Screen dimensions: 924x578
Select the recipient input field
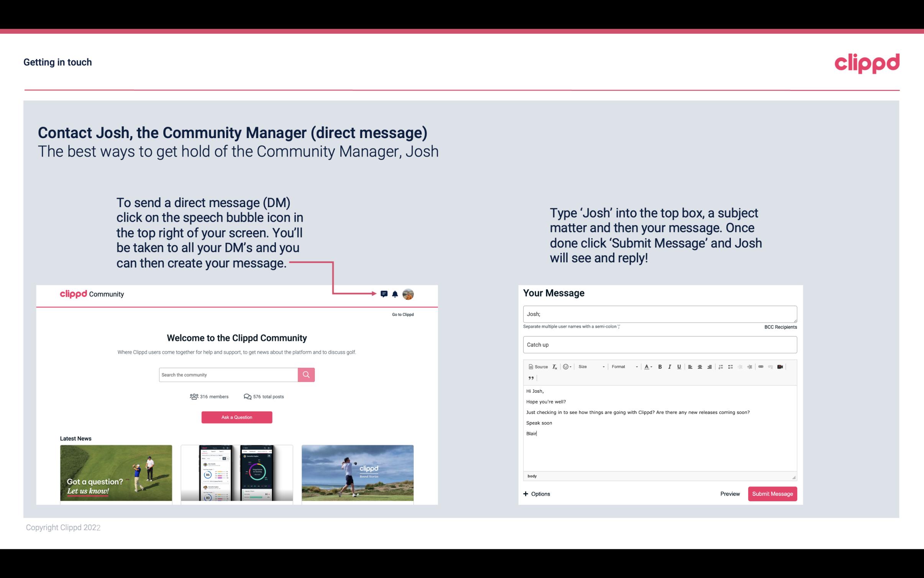[x=659, y=314]
